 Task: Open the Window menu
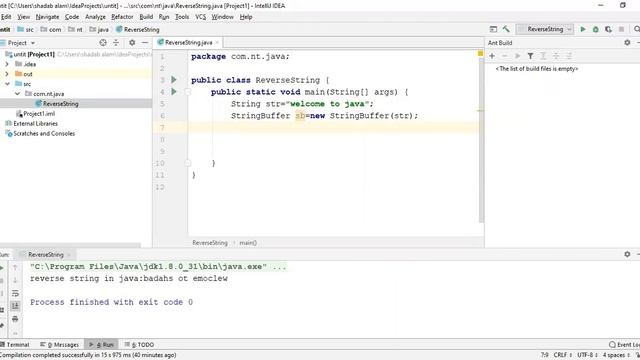(222, 17)
